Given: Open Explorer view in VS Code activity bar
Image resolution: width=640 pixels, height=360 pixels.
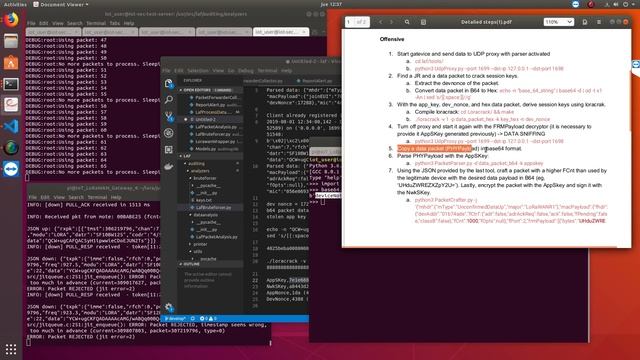Looking at the screenshot, I should (x=169, y=83).
